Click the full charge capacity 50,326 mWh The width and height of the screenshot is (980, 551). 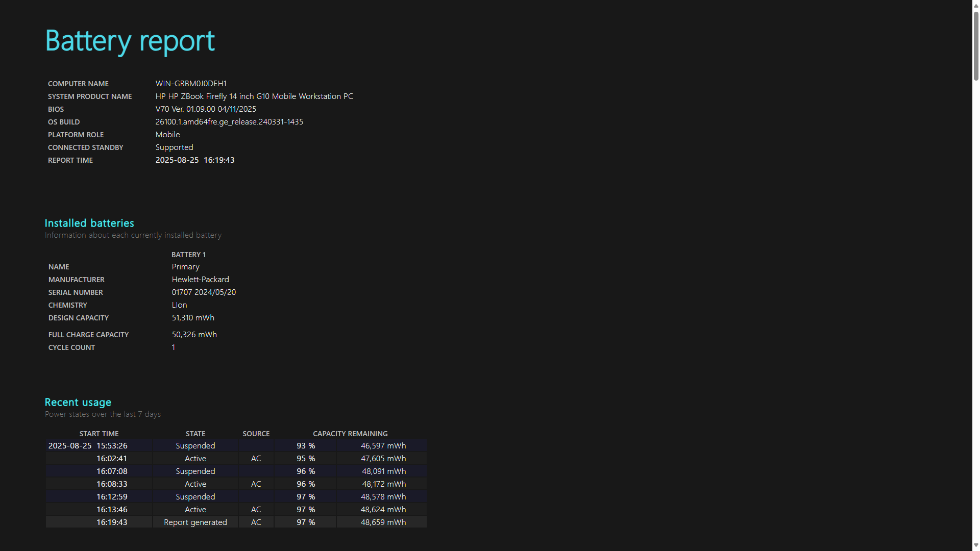(194, 335)
